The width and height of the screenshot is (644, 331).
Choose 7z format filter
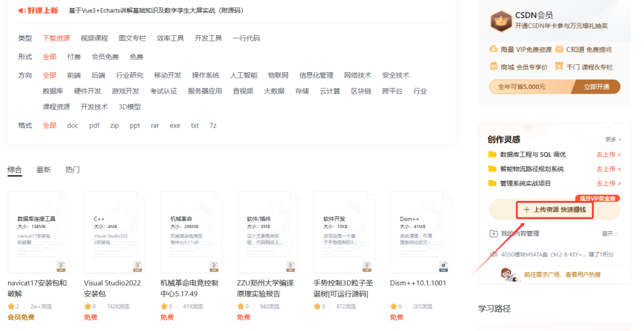213,126
